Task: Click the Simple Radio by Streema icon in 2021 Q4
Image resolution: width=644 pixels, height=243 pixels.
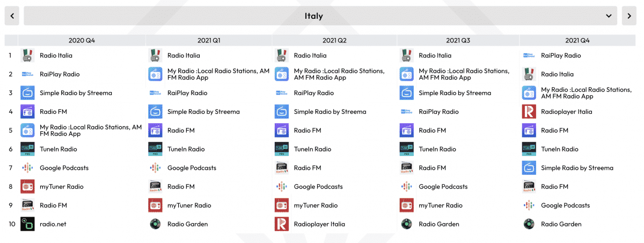Action: click(529, 168)
